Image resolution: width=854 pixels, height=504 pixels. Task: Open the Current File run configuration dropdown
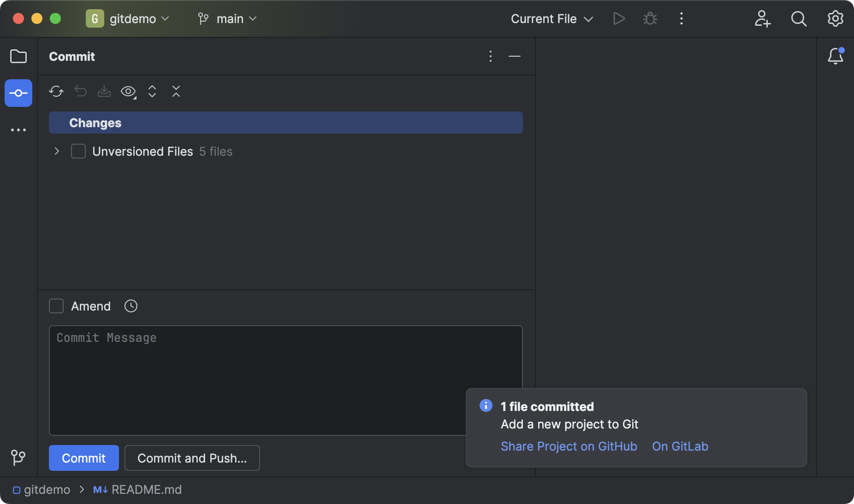pos(552,18)
